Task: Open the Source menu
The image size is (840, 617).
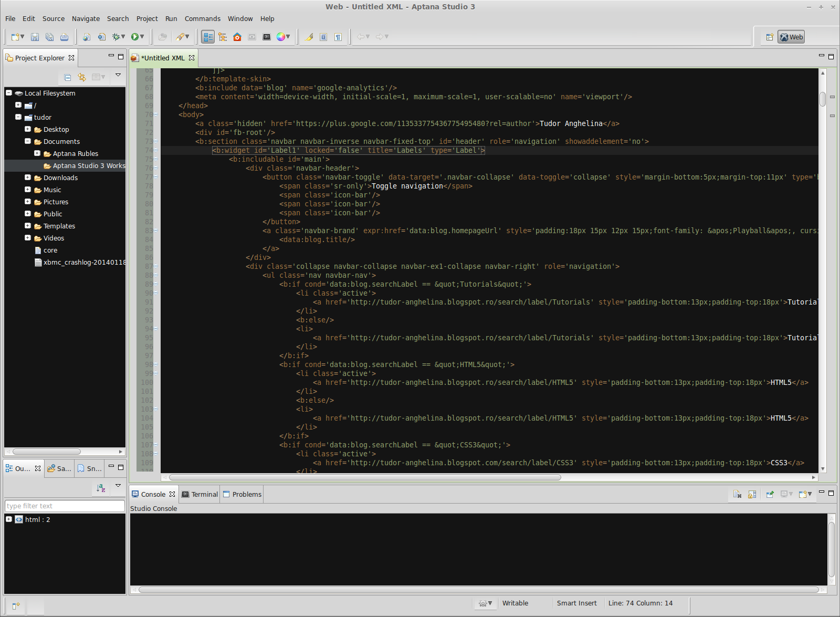Action: click(x=54, y=18)
